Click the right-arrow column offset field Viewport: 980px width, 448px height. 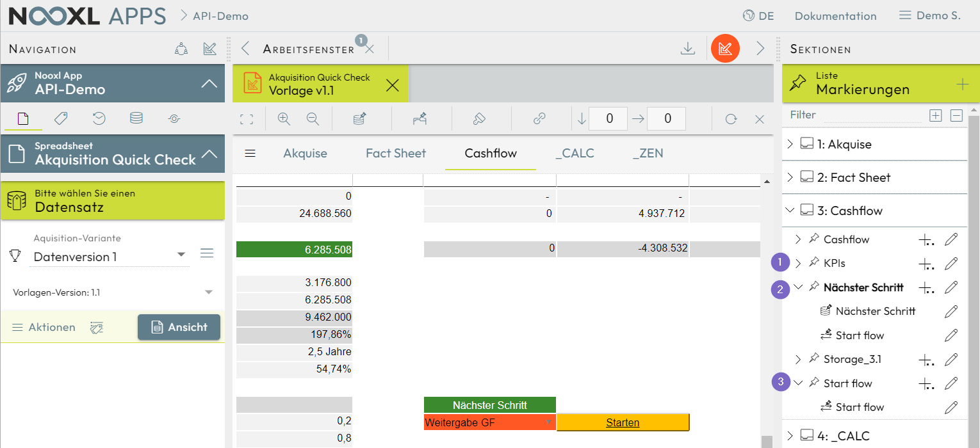(666, 118)
